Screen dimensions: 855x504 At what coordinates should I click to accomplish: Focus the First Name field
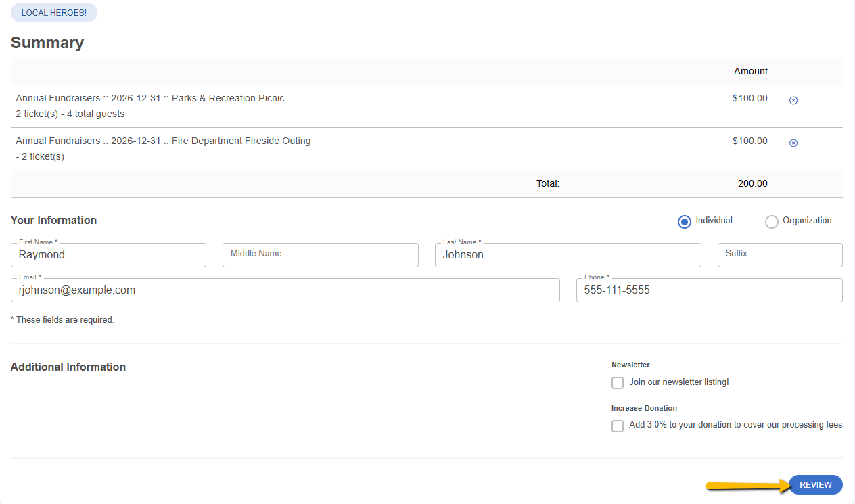coord(108,255)
